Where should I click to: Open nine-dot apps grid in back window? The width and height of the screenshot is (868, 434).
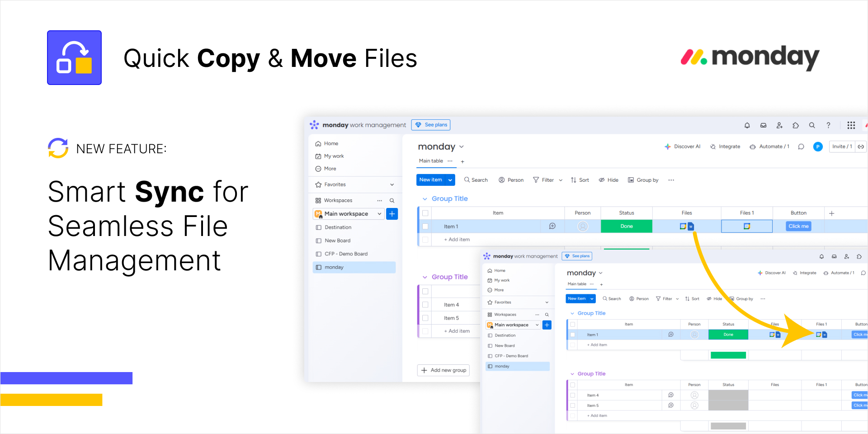(851, 125)
